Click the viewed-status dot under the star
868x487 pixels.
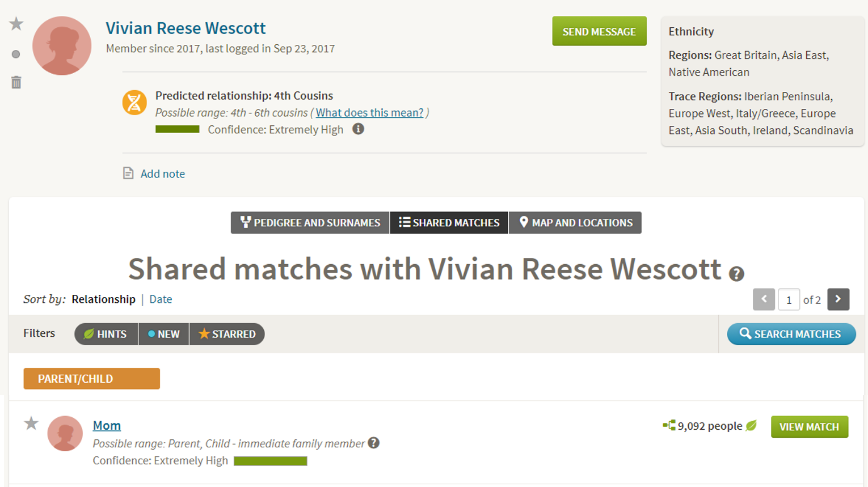[16, 54]
